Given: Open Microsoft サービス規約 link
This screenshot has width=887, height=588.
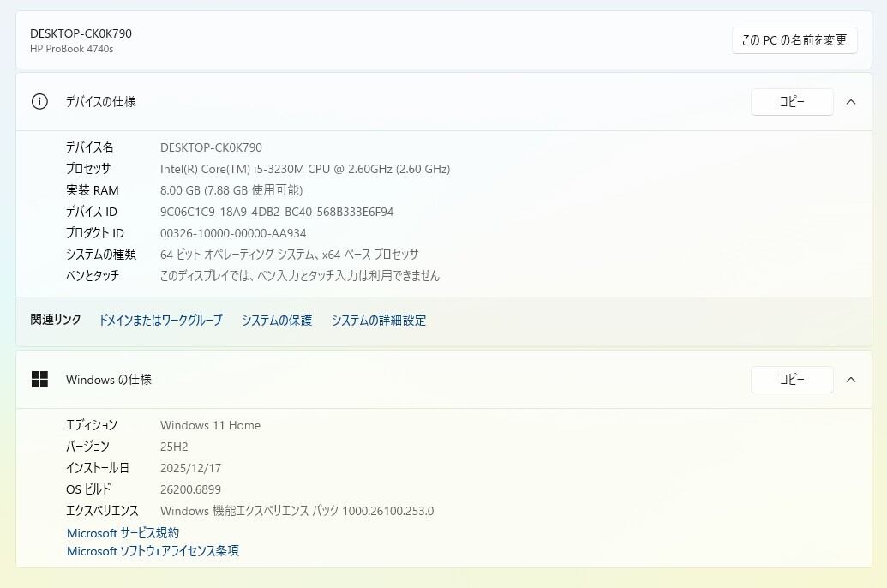Looking at the screenshot, I should click(x=123, y=533).
